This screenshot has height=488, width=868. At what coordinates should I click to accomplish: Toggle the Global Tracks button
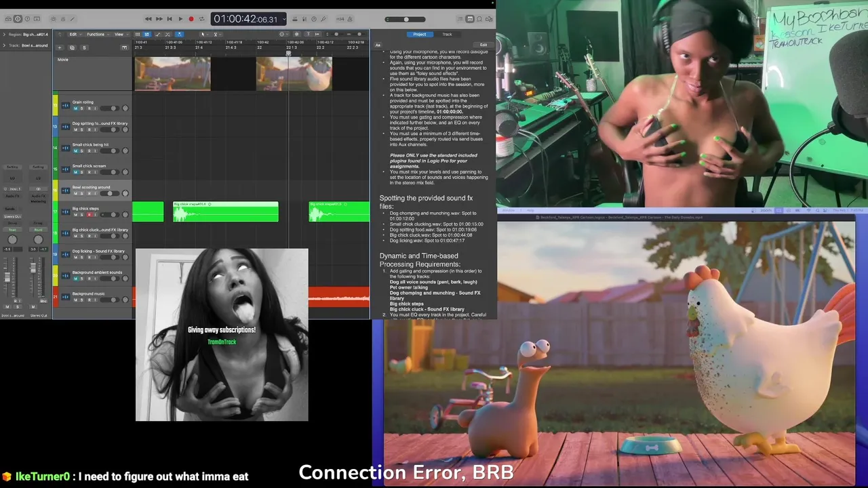pyautogui.click(x=124, y=47)
